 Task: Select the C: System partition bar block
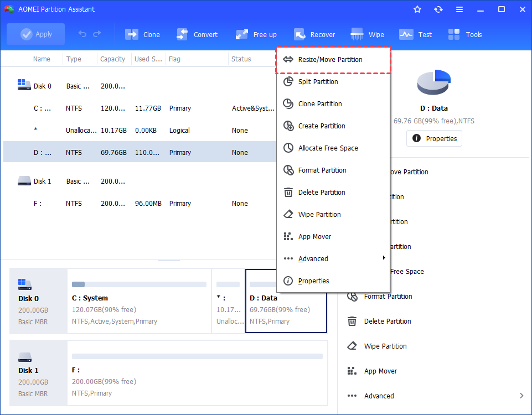click(x=139, y=302)
